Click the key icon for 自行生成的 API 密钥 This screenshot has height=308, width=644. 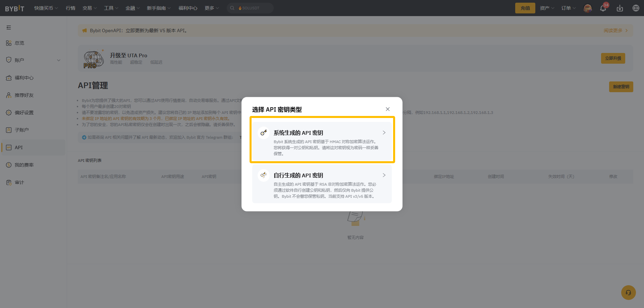(x=264, y=175)
